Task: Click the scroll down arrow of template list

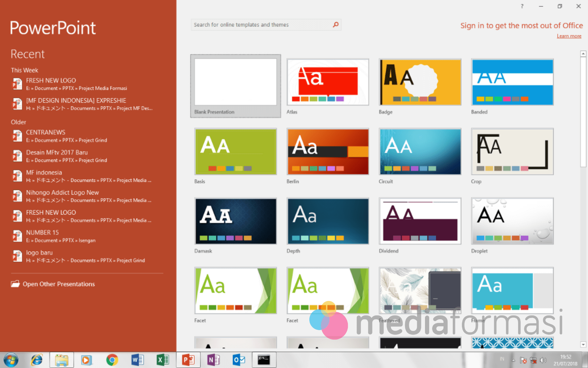Action: coord(583,344)
